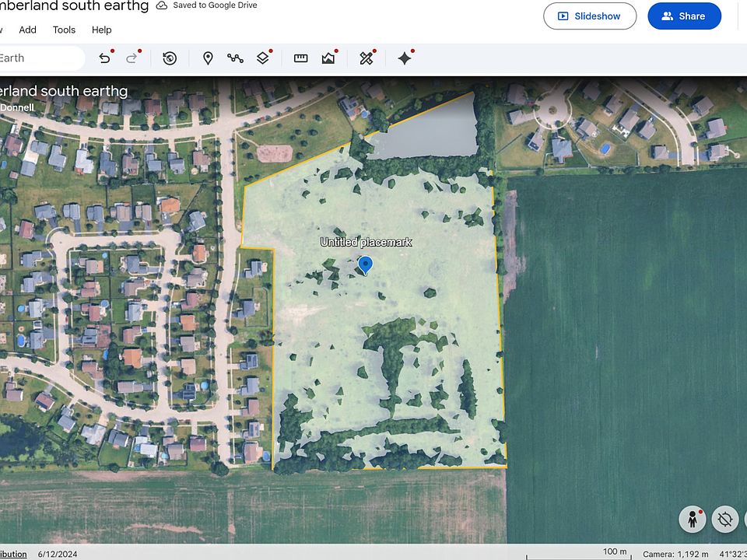The height and width of the screenshot is (560, 747).
Task: Select the Measure ruler tool
Action: tap(300, 58)
